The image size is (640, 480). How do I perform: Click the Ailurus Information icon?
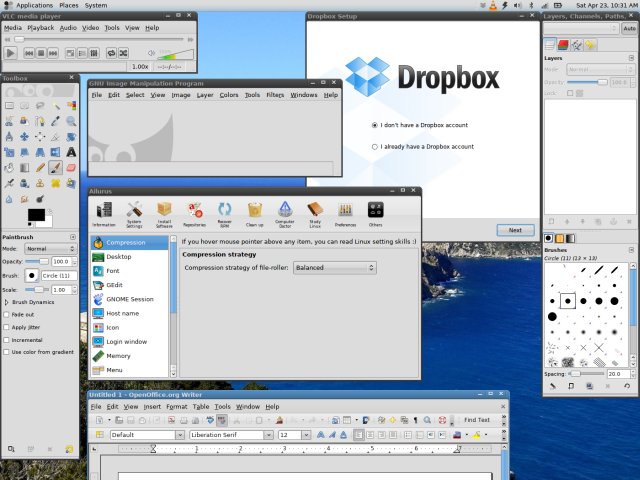click(104, 213)
